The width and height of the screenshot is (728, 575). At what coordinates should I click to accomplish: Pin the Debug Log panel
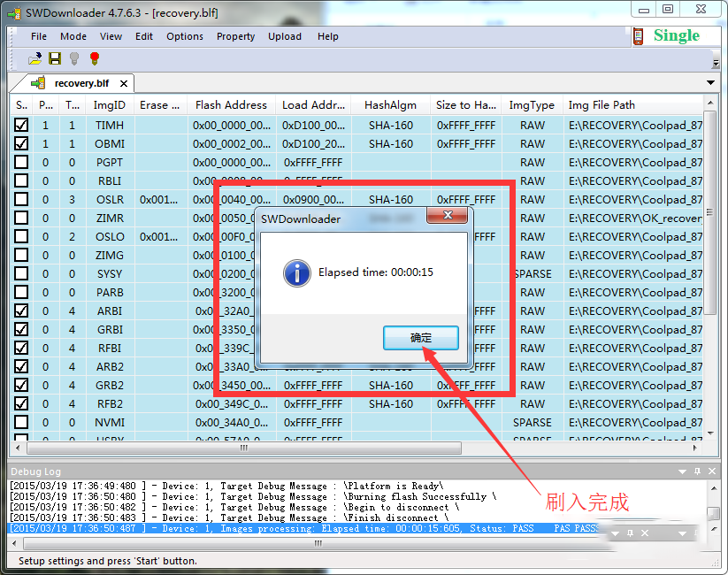pos(697,471)
